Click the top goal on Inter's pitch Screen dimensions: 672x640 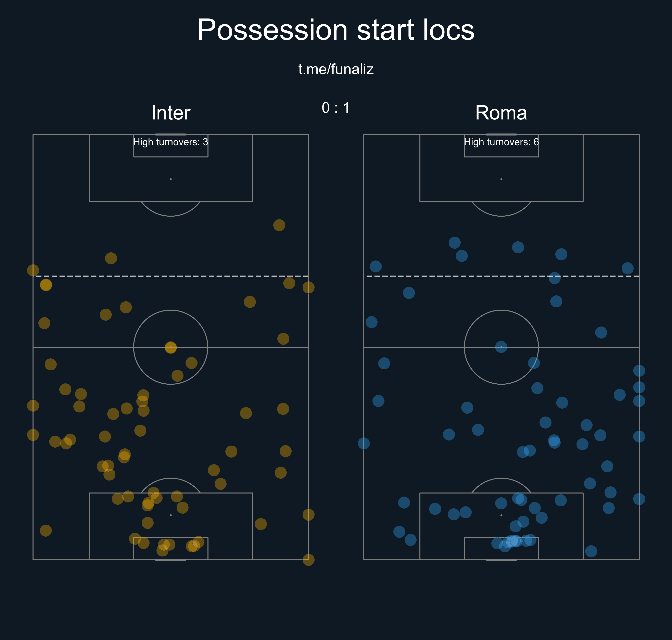point(170,135)
